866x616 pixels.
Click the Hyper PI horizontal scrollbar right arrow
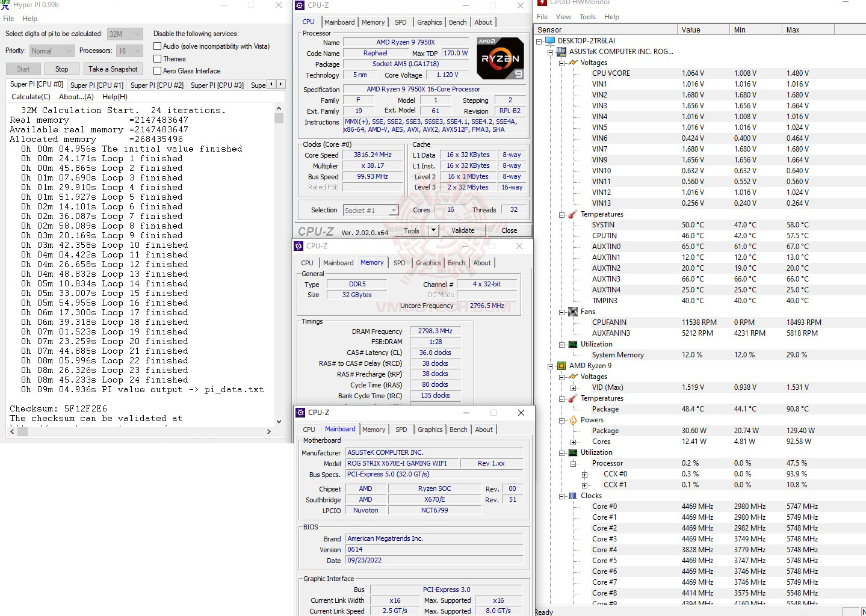(x=268, y=431)
